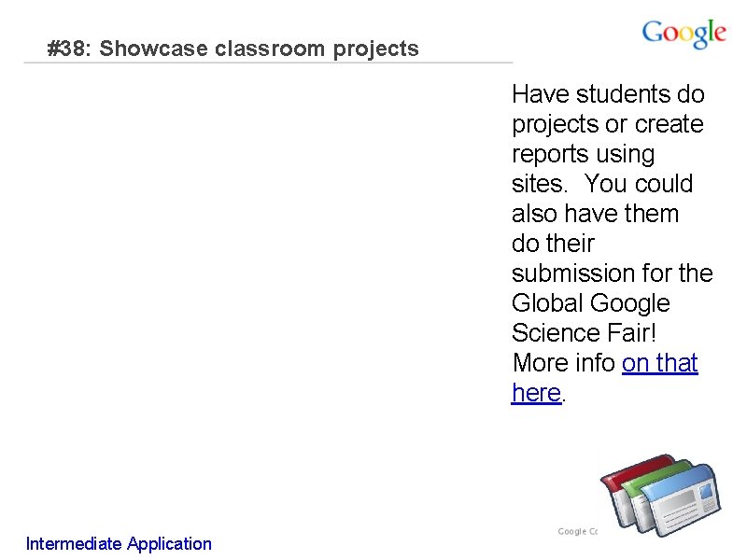Click the Google logo
The image size is (747, 560).
click(x=684, y=35)
